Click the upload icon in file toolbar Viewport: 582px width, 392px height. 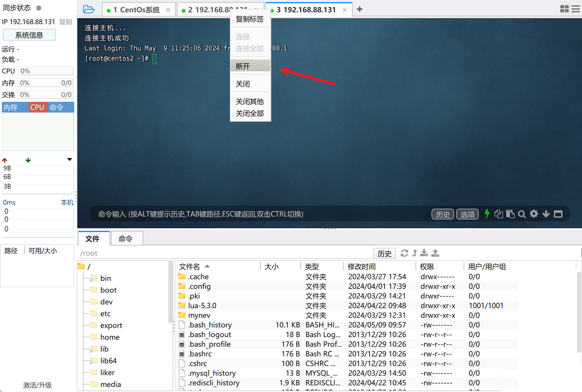435,253
